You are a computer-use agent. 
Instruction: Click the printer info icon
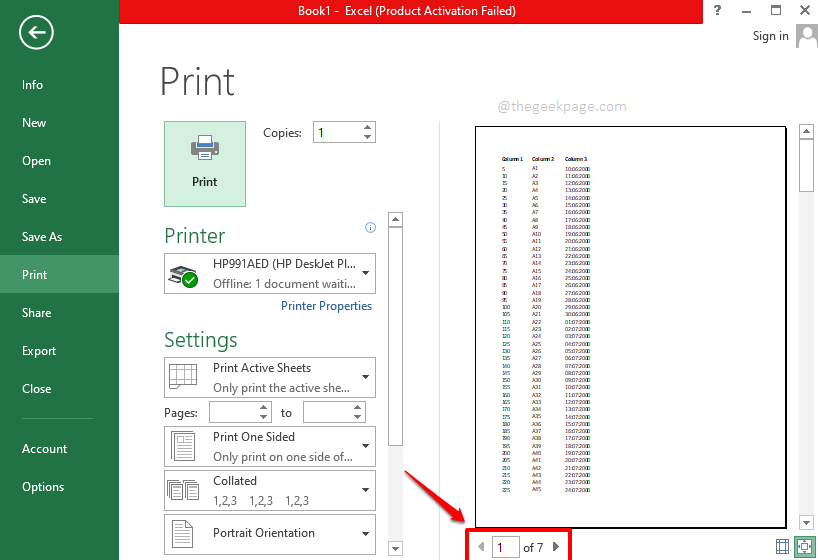[x=370, y=228]
